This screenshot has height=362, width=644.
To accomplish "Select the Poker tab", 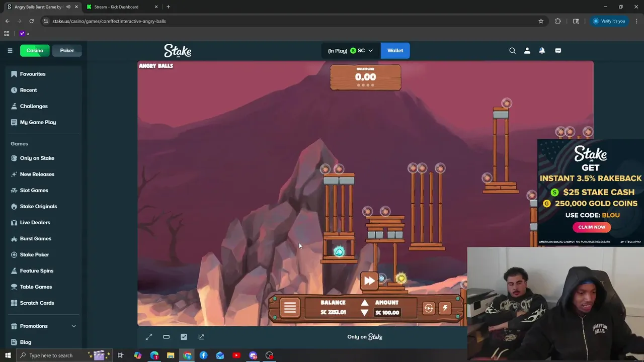I will tap(67, 50).
